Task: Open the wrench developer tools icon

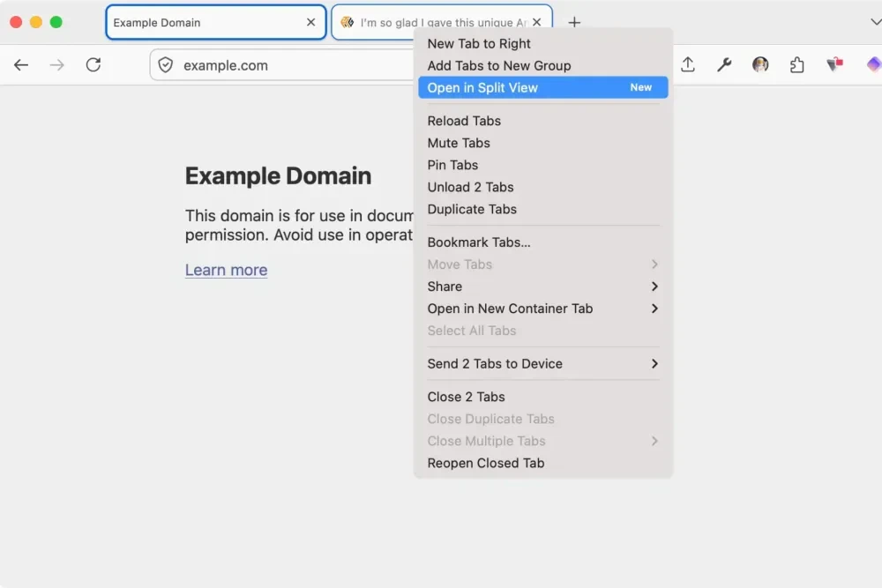Action: (724, 65)
